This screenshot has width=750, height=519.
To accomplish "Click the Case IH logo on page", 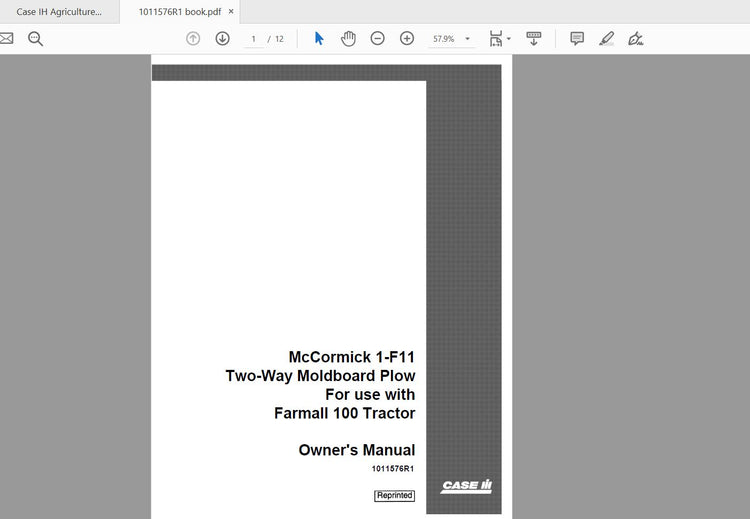I will 466,486.
